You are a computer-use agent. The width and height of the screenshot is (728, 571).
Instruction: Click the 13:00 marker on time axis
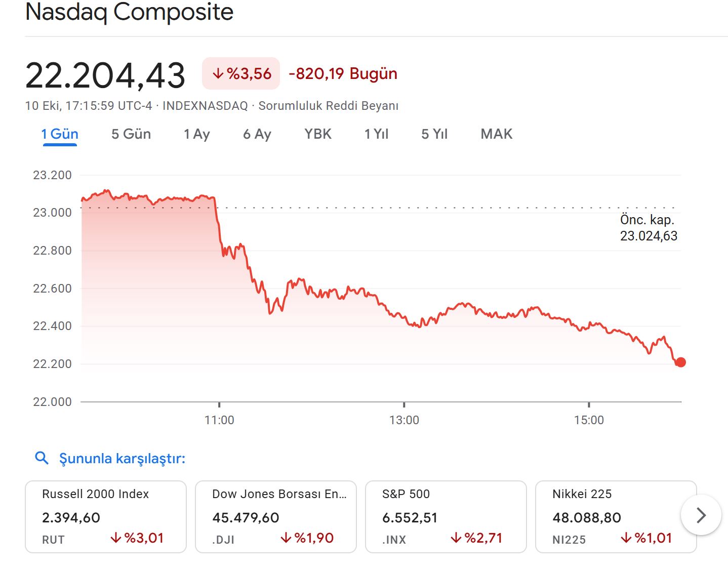pos(404,420)
